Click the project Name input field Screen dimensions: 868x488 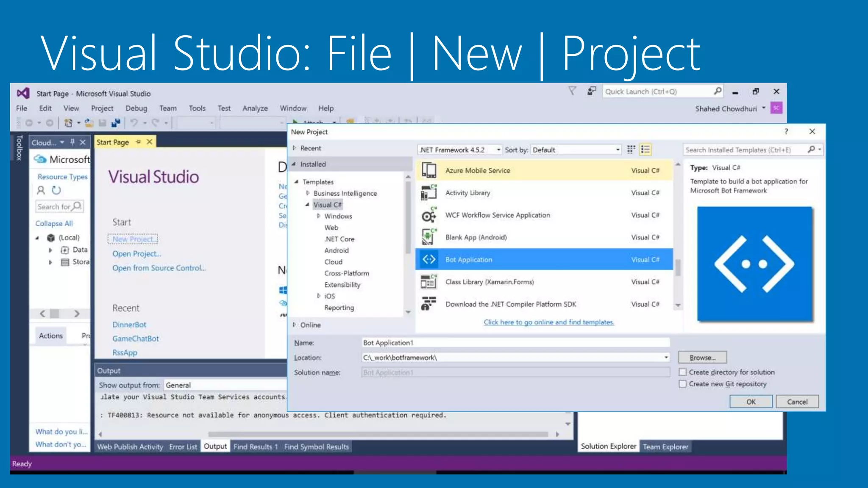[x=515, y=343]
